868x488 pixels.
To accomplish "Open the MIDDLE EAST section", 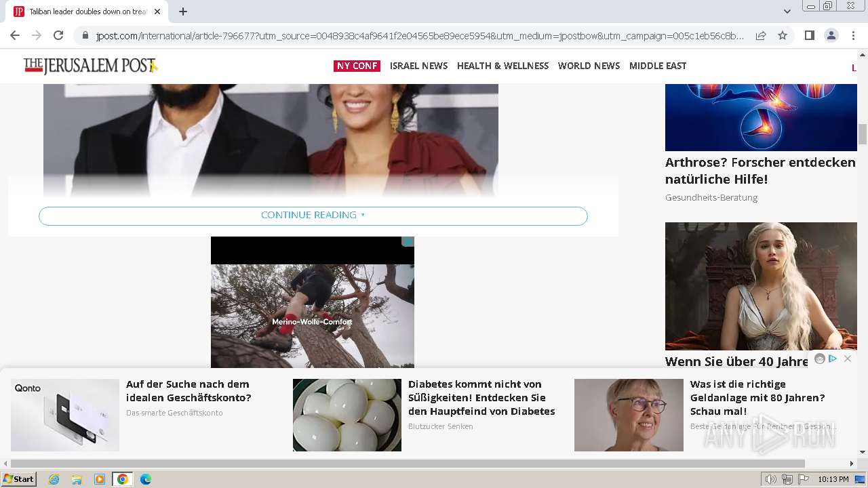I will (x=658, y=66).
